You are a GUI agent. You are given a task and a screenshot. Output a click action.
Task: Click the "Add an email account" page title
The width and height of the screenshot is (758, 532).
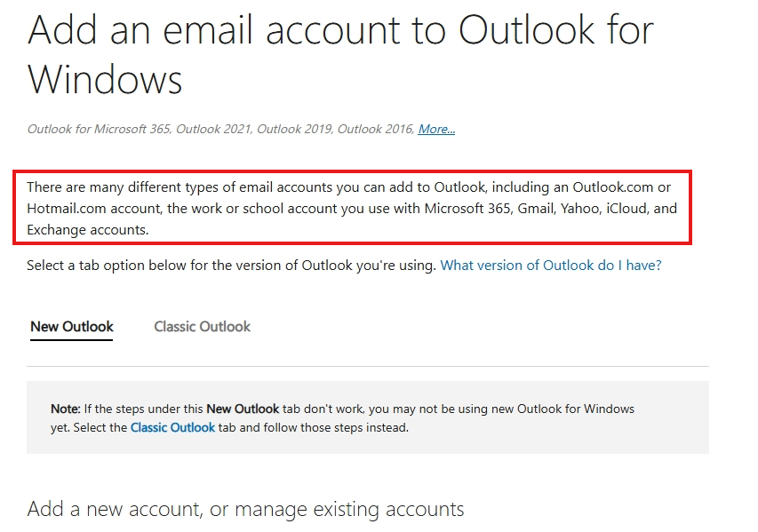(x=340, y=54)
